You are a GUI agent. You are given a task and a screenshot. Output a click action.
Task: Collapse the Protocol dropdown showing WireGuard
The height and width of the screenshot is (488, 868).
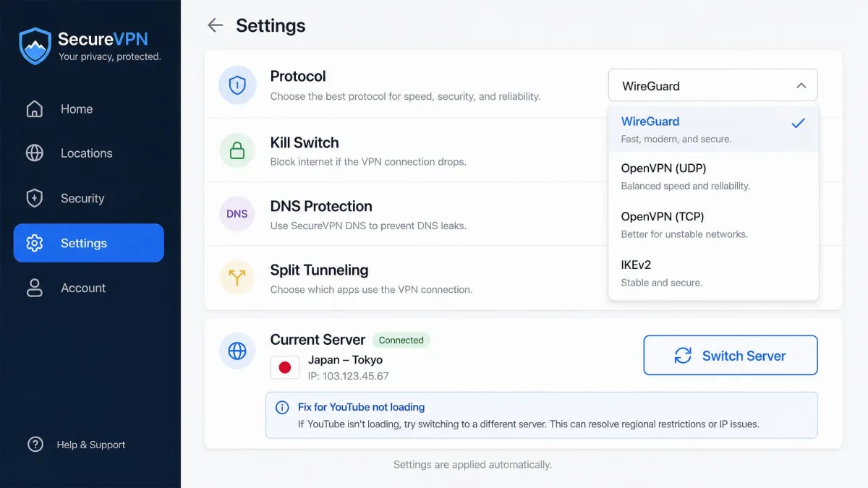pyautogui.click(x=713, y=85)
